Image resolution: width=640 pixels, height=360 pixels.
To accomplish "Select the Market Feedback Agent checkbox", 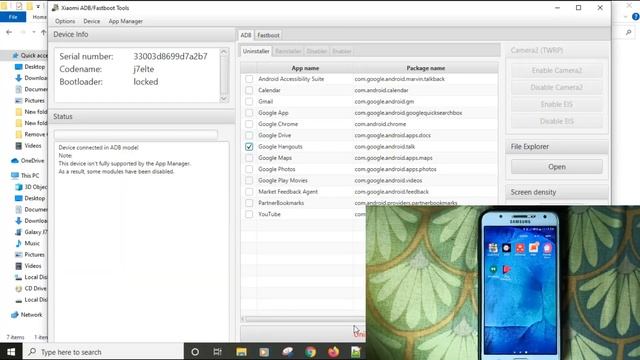I will (249, 191).
